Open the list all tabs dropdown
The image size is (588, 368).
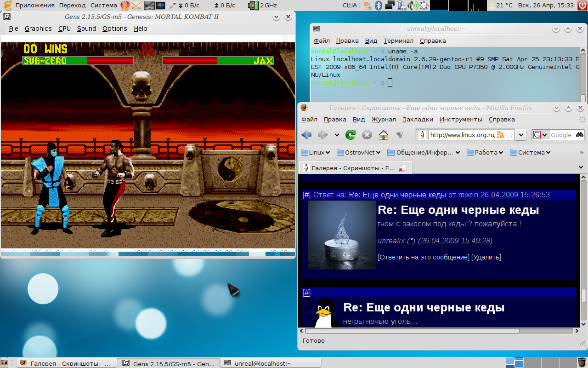point(581,167)
